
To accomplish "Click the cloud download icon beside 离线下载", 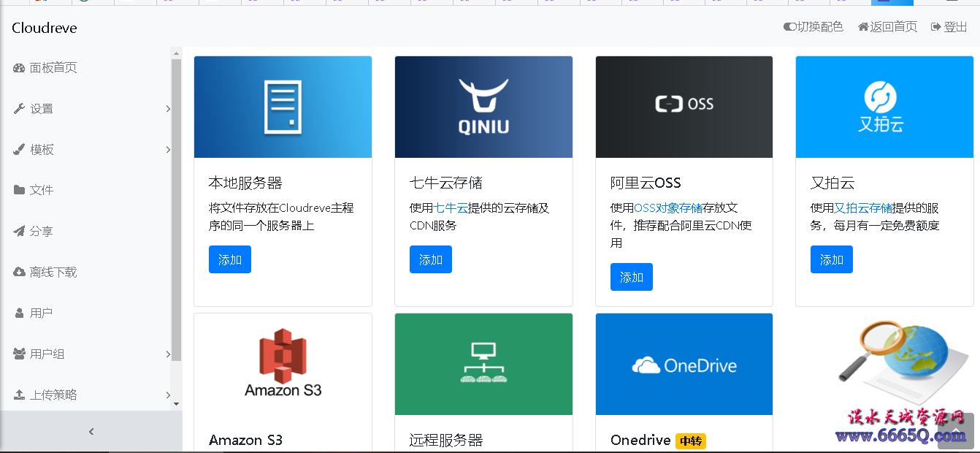I will [19, 272].
